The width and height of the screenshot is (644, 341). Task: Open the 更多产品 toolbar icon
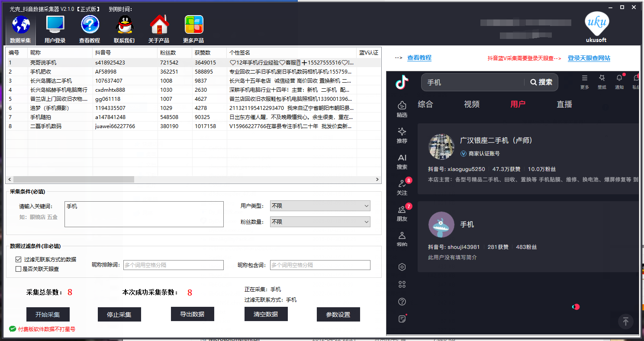pyautogui.click(x=193, y=28)
